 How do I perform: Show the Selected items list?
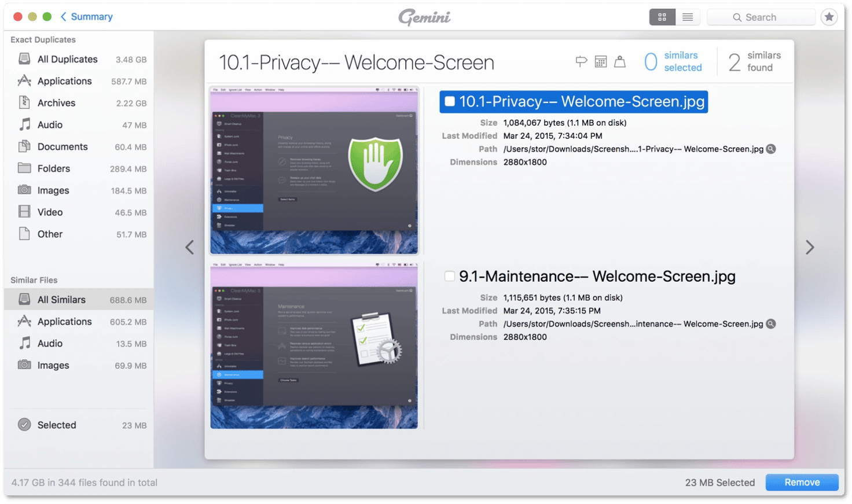point(79,425)
